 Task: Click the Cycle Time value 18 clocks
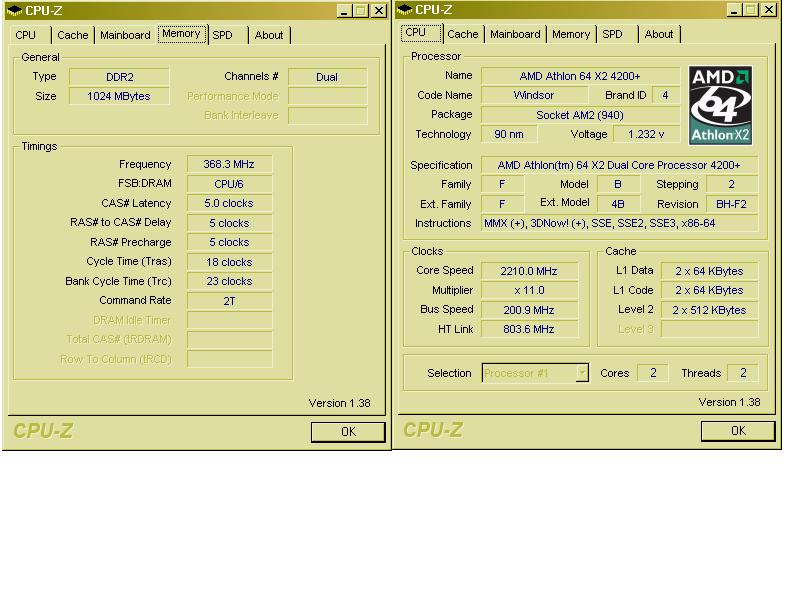(x=230, y=262)
